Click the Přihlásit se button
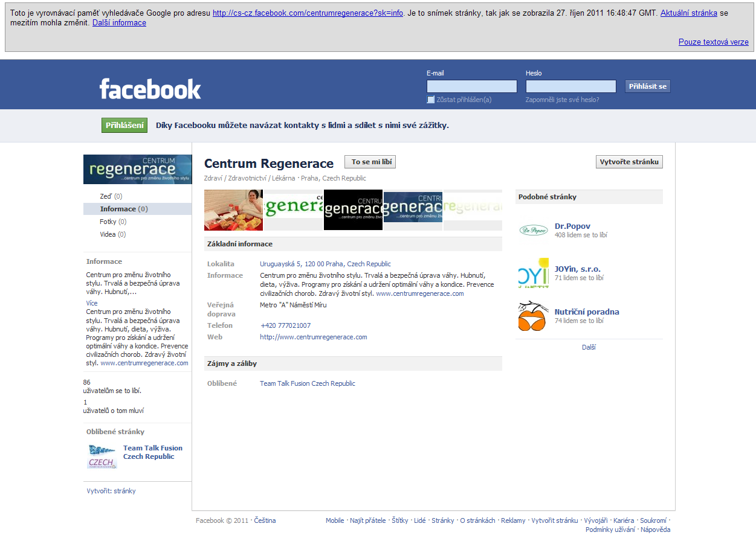Image resolution: width=756 pixels, height=541 pixels. pyautogui.click(x=648, y=86)
